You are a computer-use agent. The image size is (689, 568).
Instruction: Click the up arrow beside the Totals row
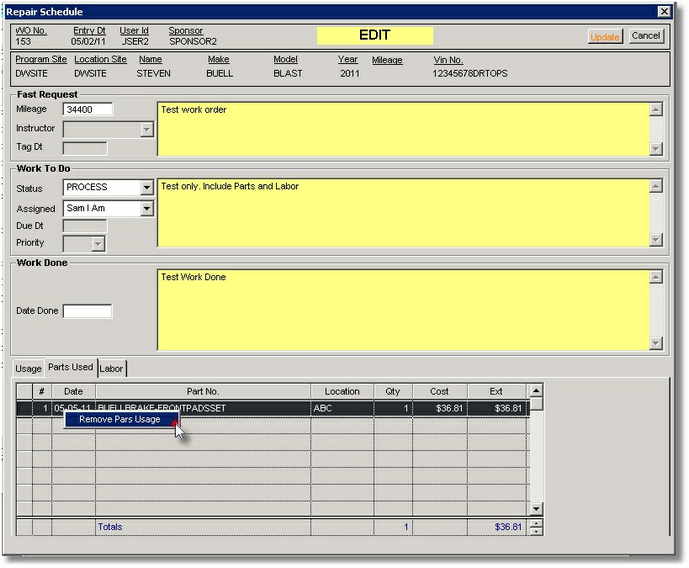coord(536,522)
